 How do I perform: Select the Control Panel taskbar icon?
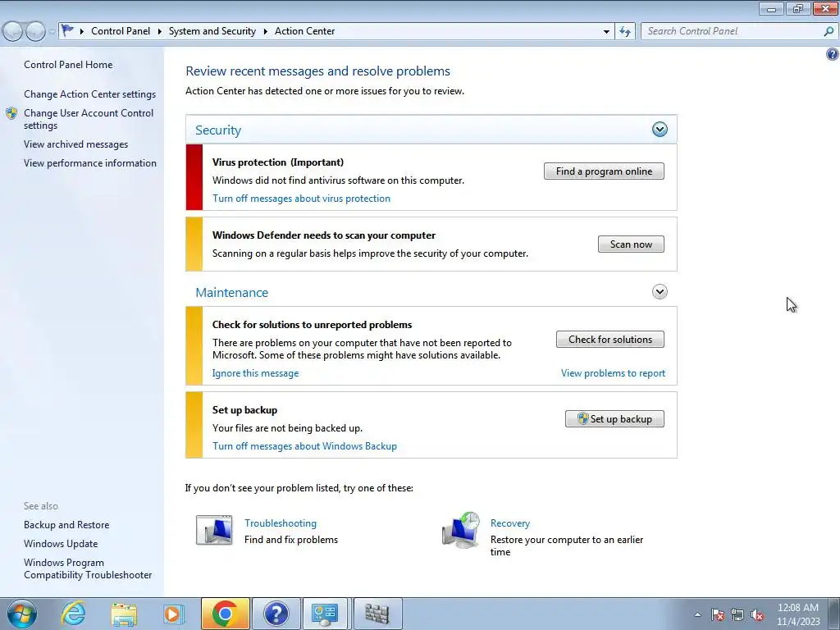coord(325,614)
